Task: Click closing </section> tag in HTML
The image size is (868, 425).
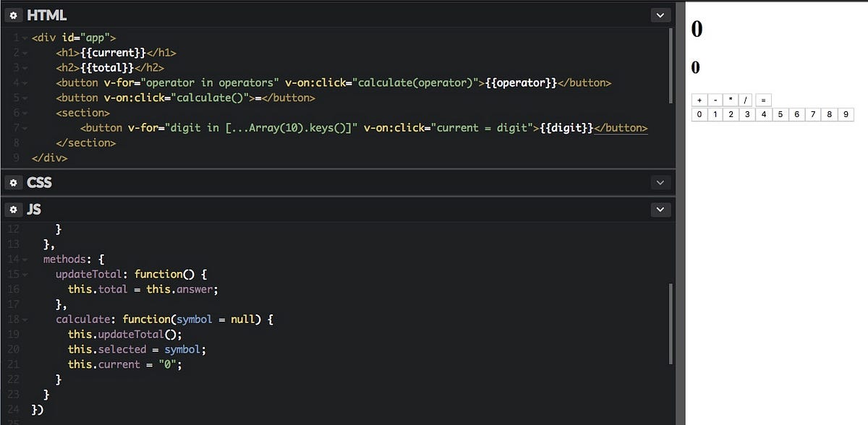Action: [85, 143]
